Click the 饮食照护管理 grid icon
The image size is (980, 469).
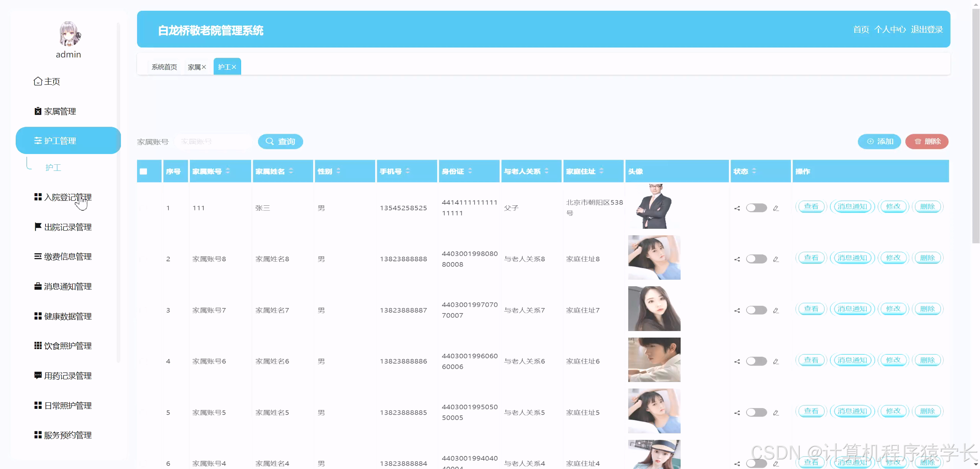click(x=38, y=346)
